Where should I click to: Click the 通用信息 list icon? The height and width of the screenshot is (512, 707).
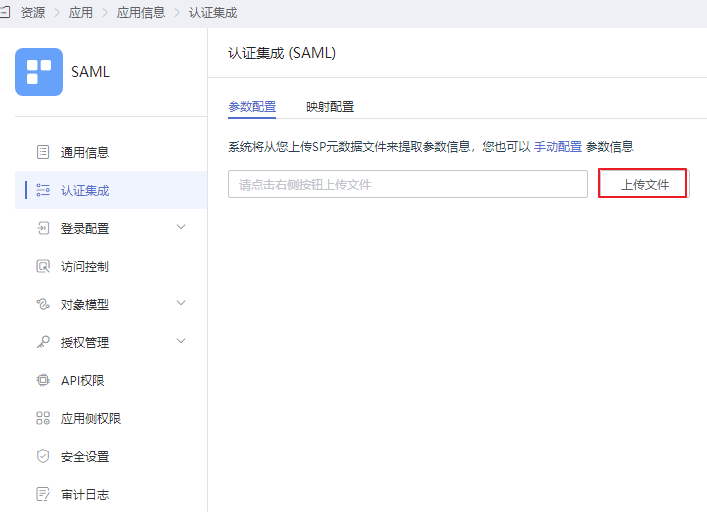pos(43,152)
